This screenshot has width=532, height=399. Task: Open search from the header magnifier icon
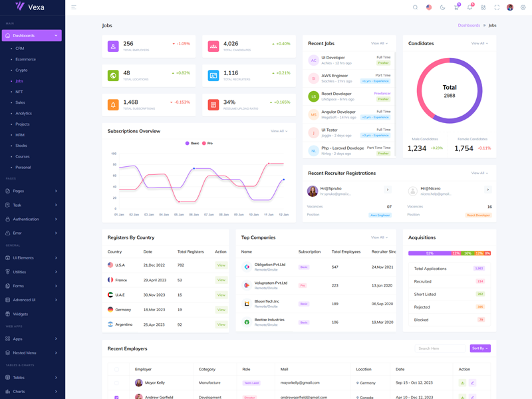click(416, 7)
